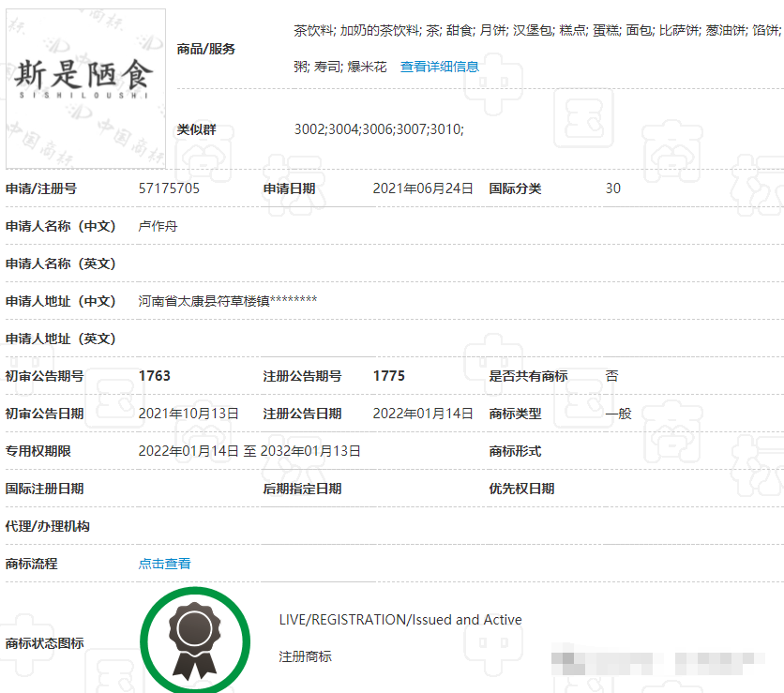Select goods list beginning 茶饮料; 加奶的茶饮料
This screenshot has height=693, width=784.
[538, 31]
